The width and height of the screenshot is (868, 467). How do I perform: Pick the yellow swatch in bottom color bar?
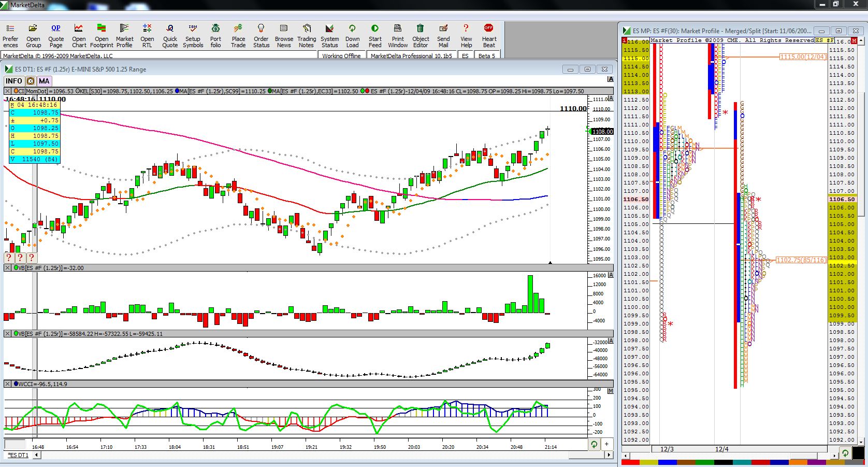[649, 462]
